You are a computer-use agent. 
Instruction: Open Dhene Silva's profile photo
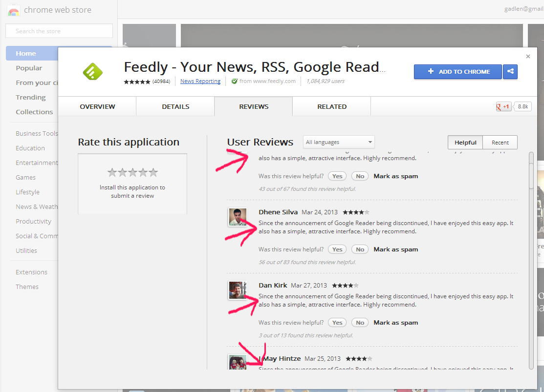pyautogui.click(x=238, y=217)
